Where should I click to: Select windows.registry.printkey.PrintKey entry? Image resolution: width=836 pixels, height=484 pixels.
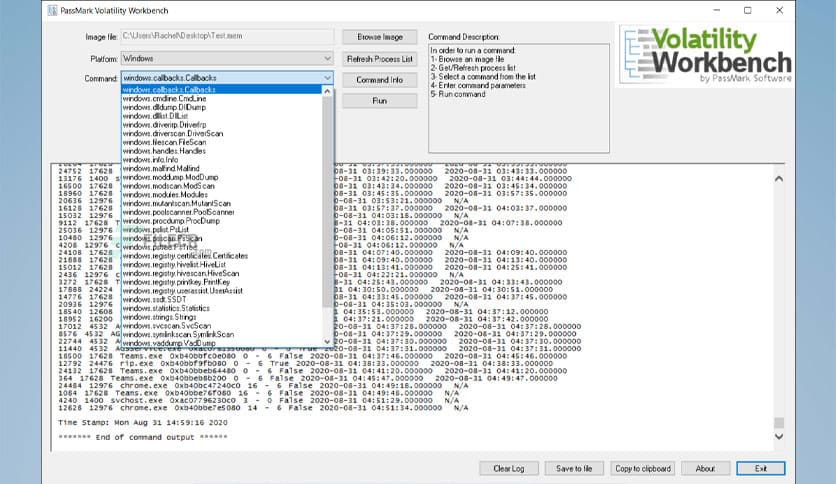tap(221, 282)
